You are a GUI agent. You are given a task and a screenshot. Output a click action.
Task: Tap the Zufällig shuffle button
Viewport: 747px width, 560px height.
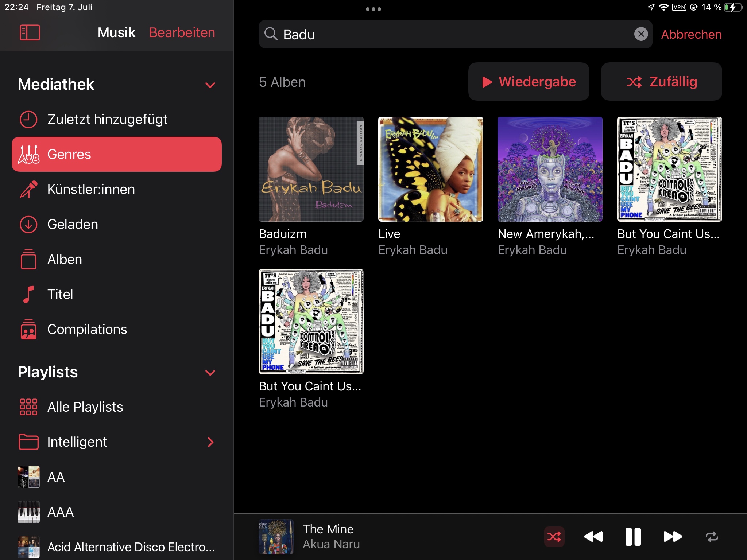click(661, 82)
